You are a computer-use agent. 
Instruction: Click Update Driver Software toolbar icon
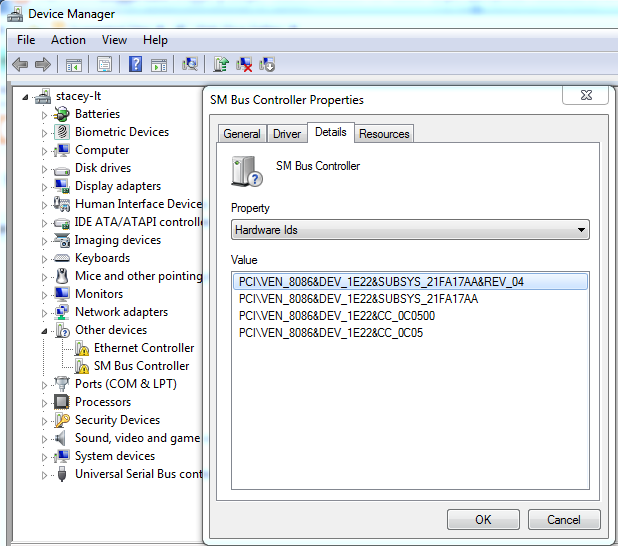[x=221, y=64]
